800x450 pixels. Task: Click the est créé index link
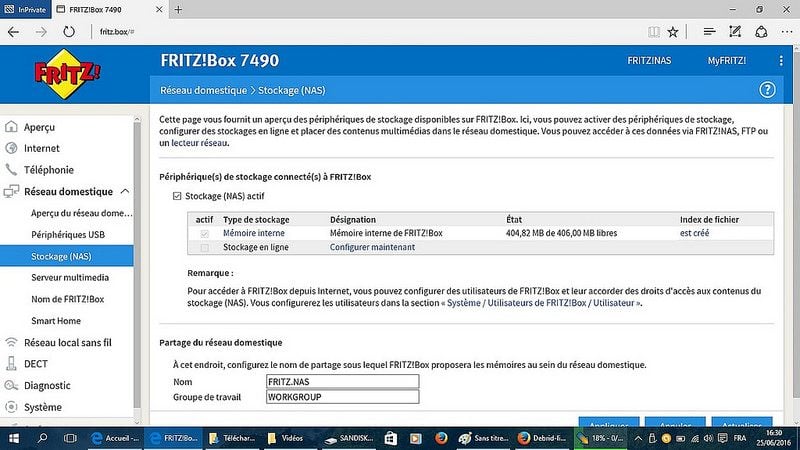694,233
